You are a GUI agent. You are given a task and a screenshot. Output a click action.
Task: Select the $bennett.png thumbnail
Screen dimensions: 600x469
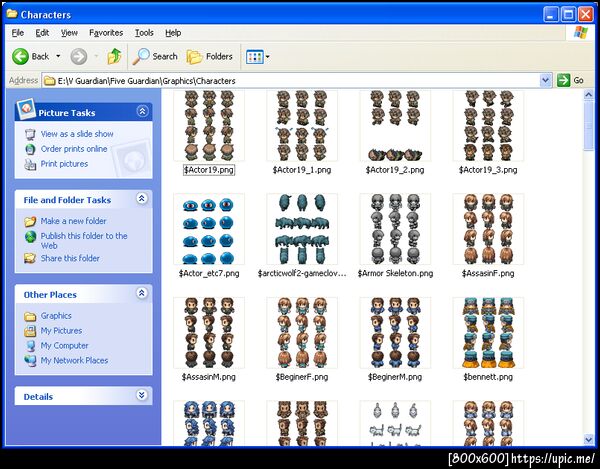(488, 333)
